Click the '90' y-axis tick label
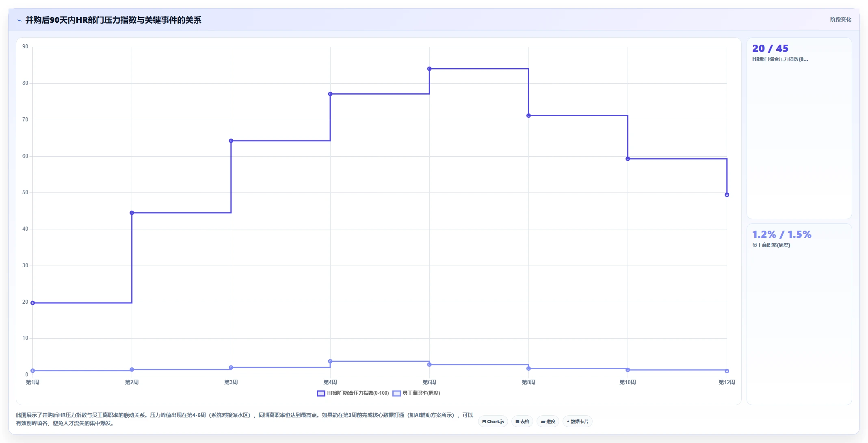868x443 pixels. click(25, 47)
